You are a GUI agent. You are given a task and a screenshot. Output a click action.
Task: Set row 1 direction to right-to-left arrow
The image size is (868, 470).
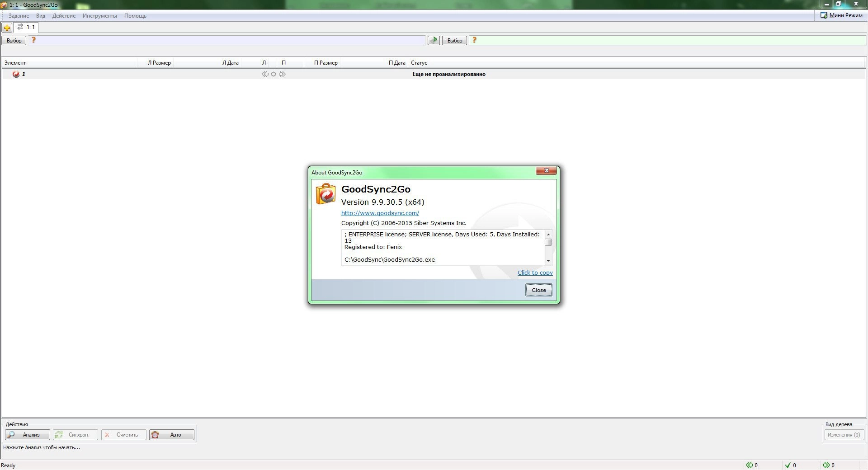pos(265,74)
